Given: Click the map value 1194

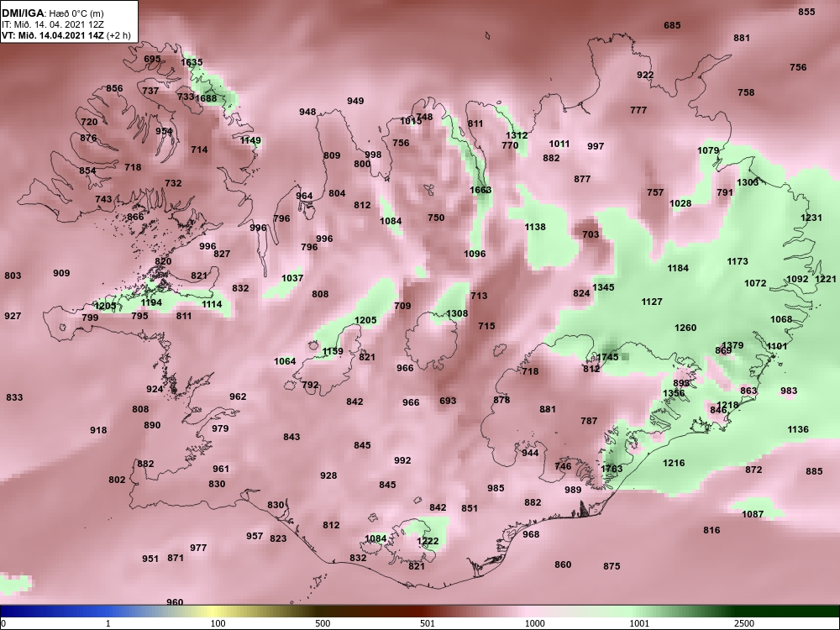Looking at the screenshot, I should [x=151, y=302].
